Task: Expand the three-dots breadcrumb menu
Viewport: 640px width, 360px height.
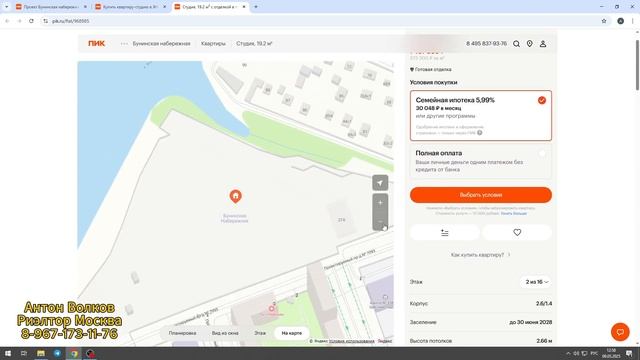Action: [x=124, y=44]
